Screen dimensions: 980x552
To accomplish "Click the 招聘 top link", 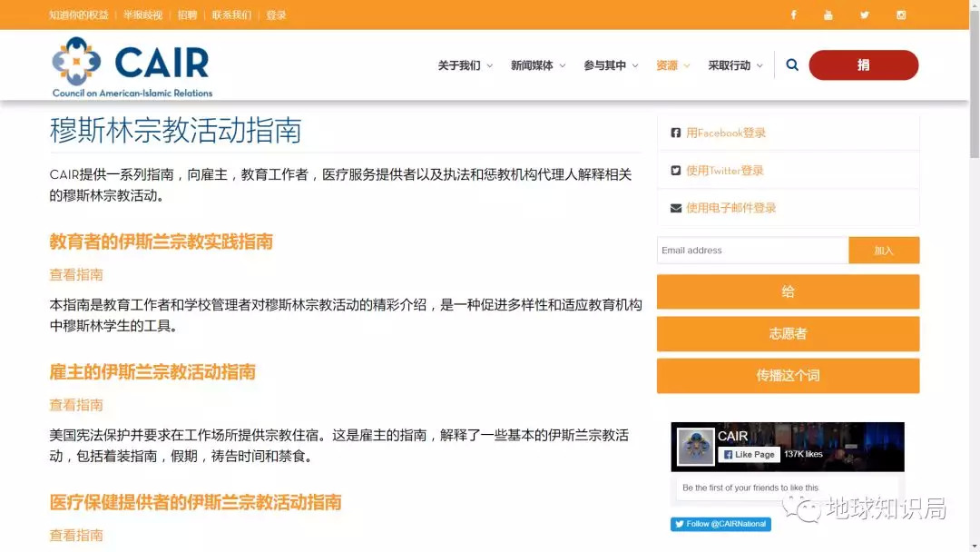I will click(187, 15).
